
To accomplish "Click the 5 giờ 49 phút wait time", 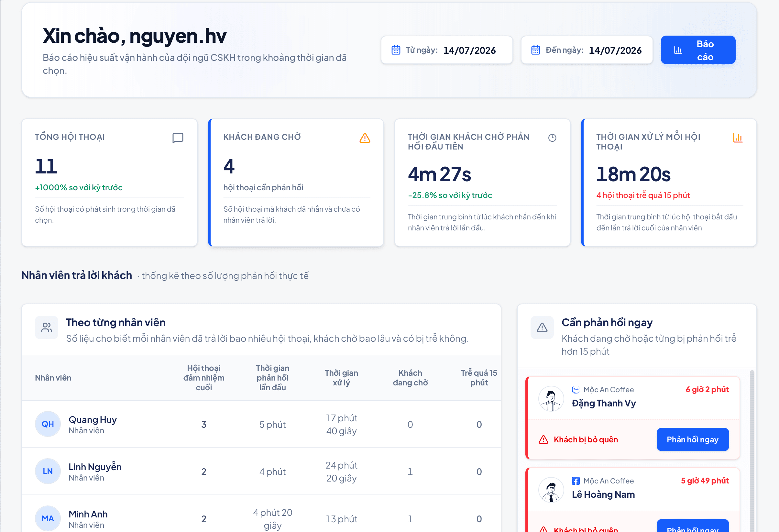I will point(705,480).
